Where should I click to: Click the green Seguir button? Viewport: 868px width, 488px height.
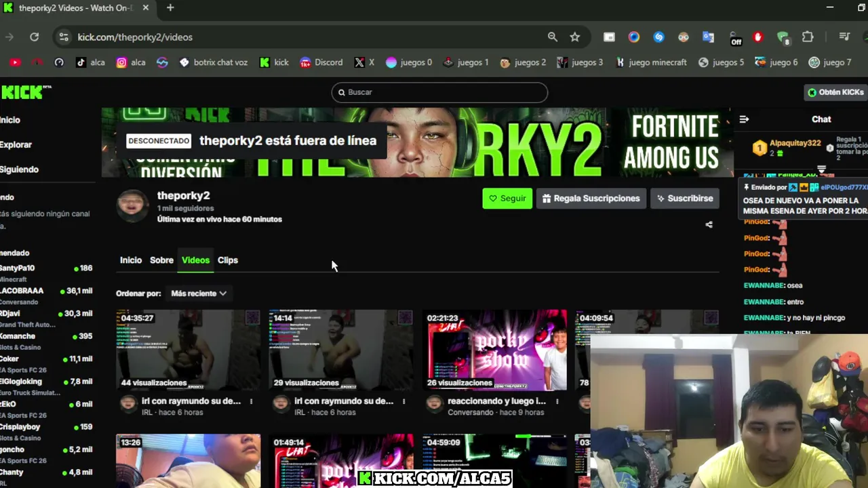[x=507, y=199]
